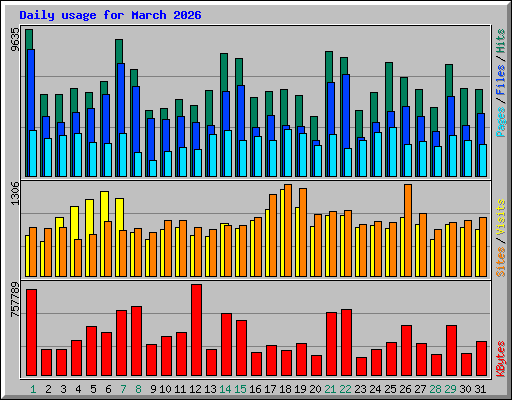Click the red KBytes bar for day 29
Screen dimensions: 512x400
pos(451,351)
